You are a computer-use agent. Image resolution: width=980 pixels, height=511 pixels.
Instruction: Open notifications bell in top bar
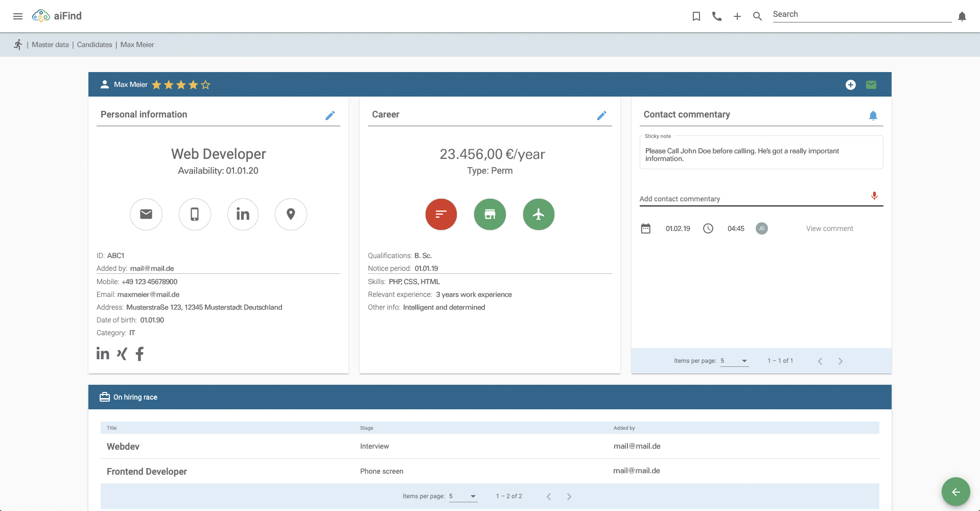[x=962, y=16]
